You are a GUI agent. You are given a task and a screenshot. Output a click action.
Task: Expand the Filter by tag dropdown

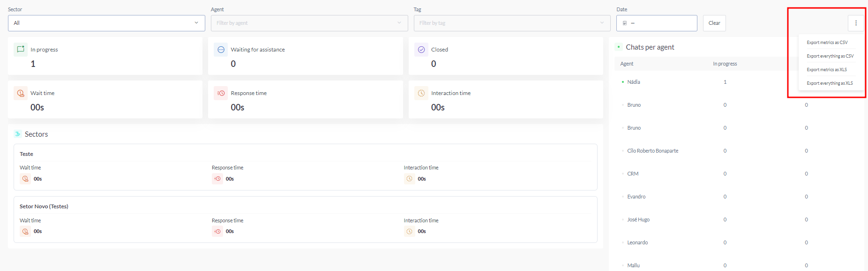(512, 23)
